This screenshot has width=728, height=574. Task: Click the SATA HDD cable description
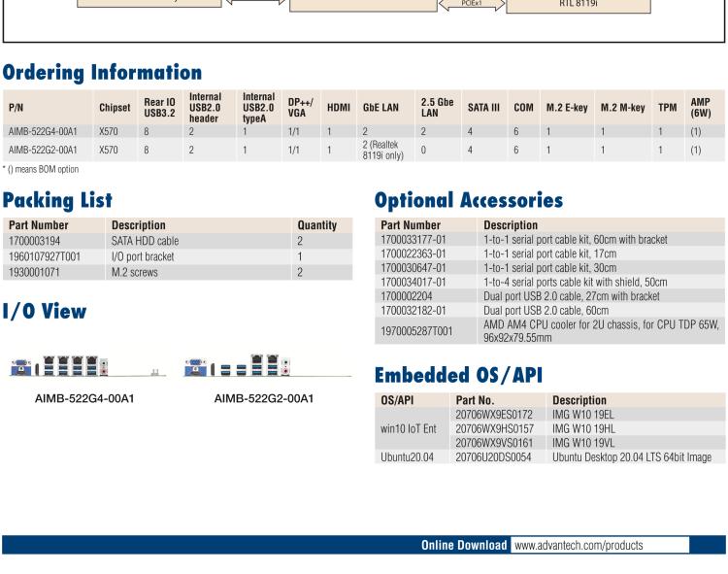coord(145,241)
